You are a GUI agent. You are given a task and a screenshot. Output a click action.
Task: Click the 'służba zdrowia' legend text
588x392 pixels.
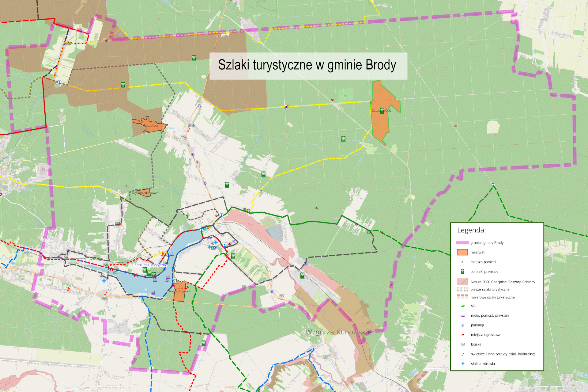tap(483, 364)
